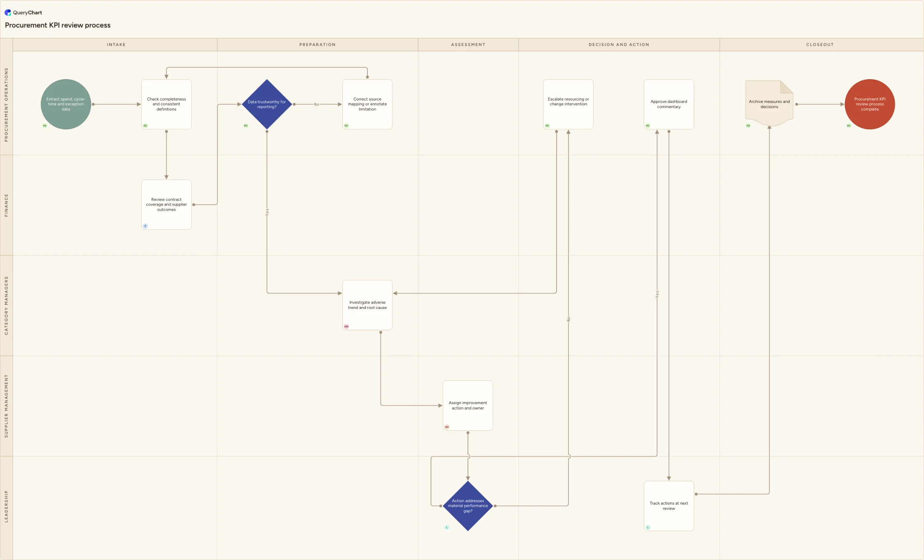This screenshot has width=924, height=560.
Task: Select the 'Extract spend, cycle-time and exception data' start node
Action: (66, 104)
